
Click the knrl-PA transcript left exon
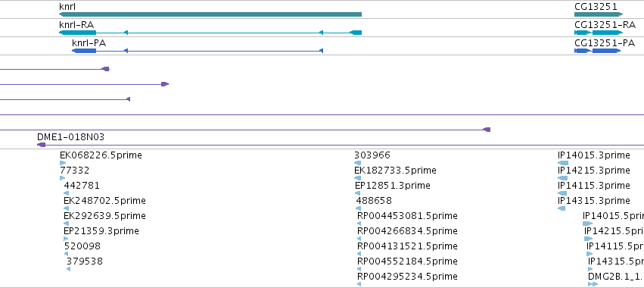pyautogui.click(x=84, y=51)
